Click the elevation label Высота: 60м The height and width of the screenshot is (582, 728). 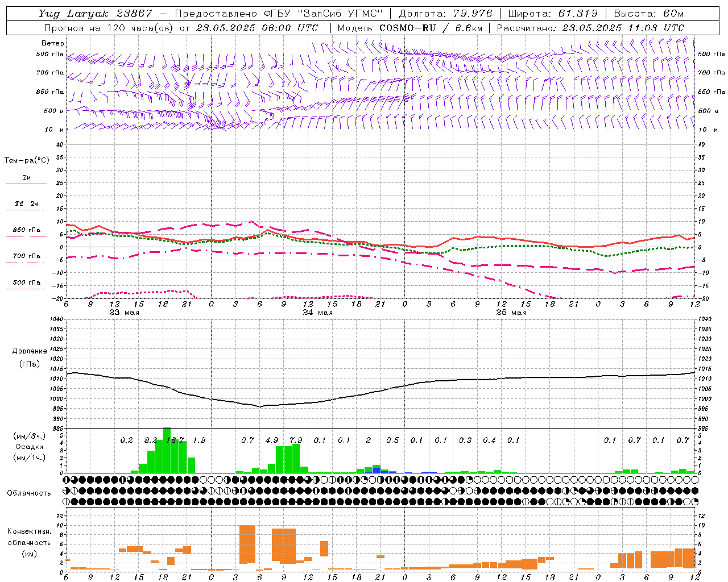(649, 14)
